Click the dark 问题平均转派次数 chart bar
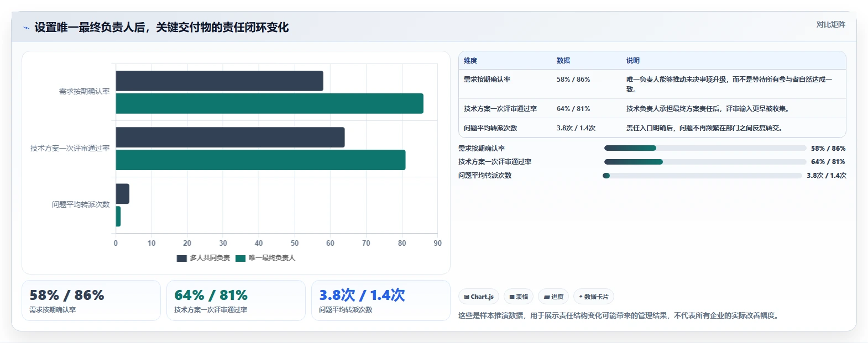This screenshot has width=868, height=343. click(x=123, y=194)
